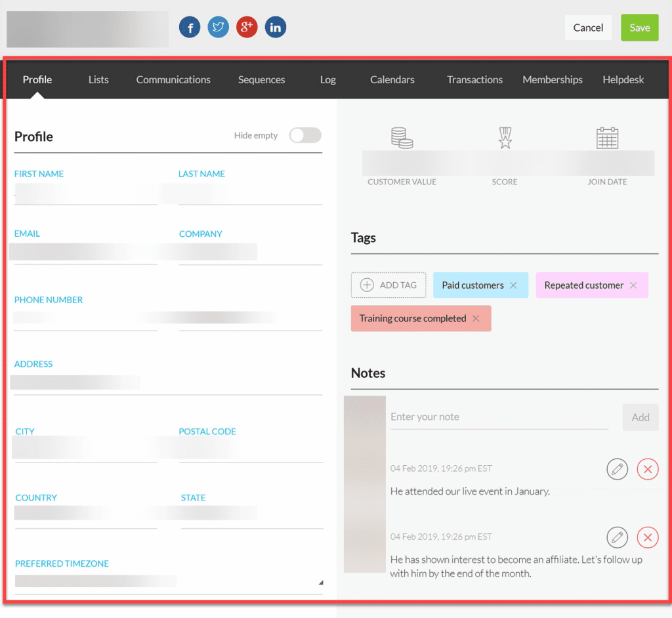
Task: Open the Twitter social profile icon
Action: (218, 28)
